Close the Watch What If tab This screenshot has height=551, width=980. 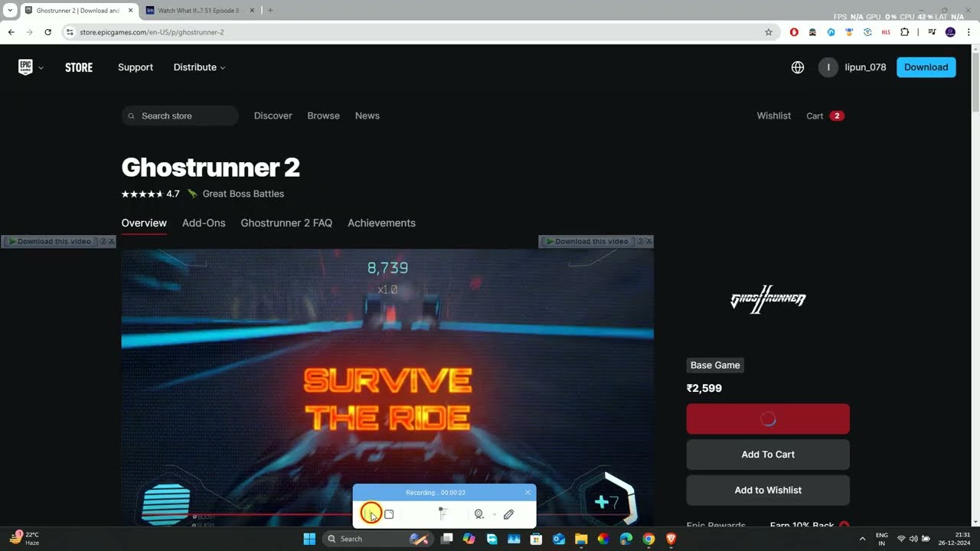pos(252,11)
